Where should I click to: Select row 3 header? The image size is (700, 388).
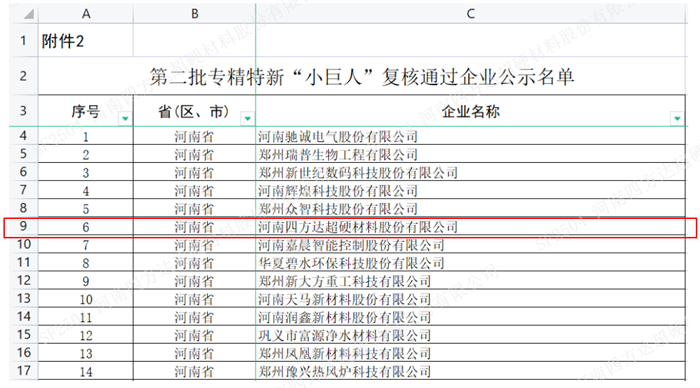tap(23, 111)
